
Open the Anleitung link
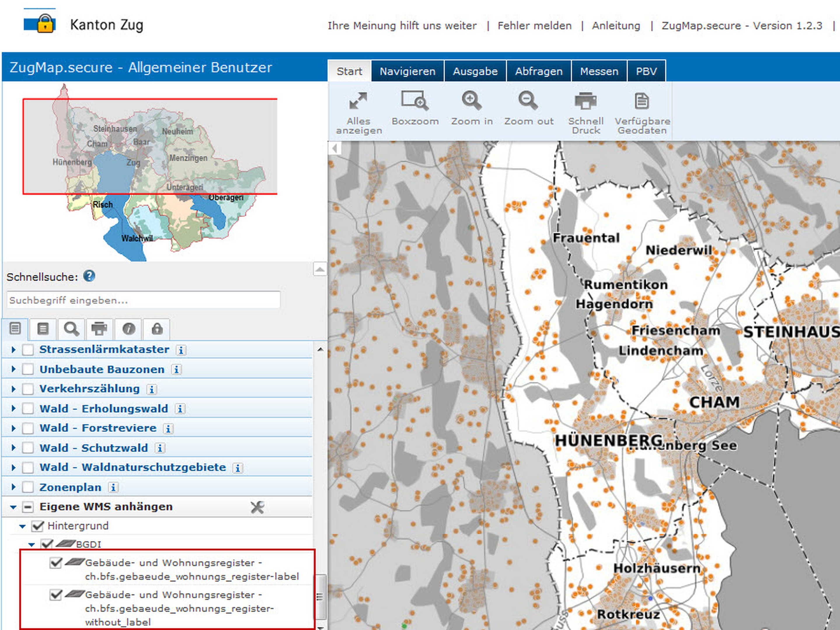pyautogui.click(x=616, y=26)
